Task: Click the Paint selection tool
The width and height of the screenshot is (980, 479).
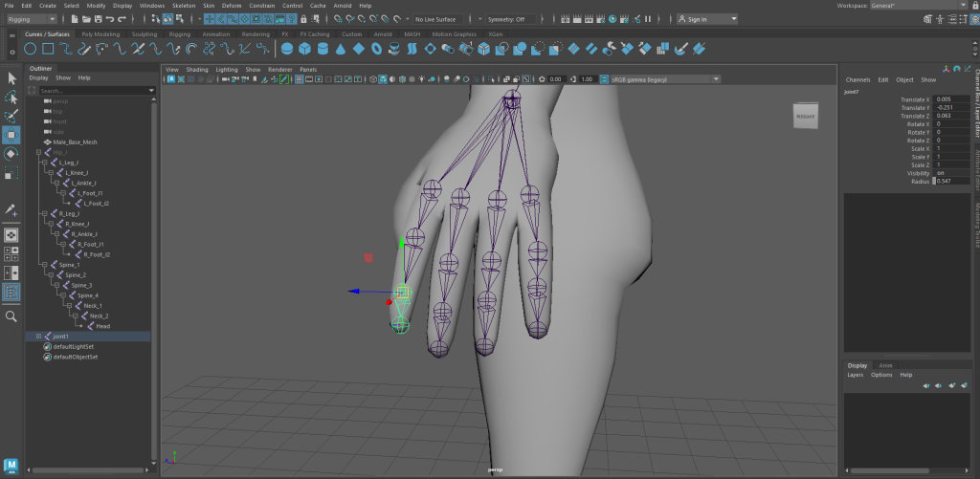Action: point(11,116)
